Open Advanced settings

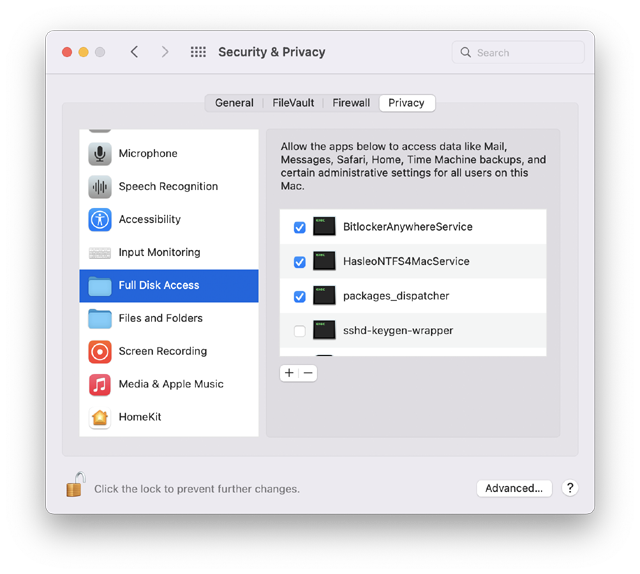point(514,488)
